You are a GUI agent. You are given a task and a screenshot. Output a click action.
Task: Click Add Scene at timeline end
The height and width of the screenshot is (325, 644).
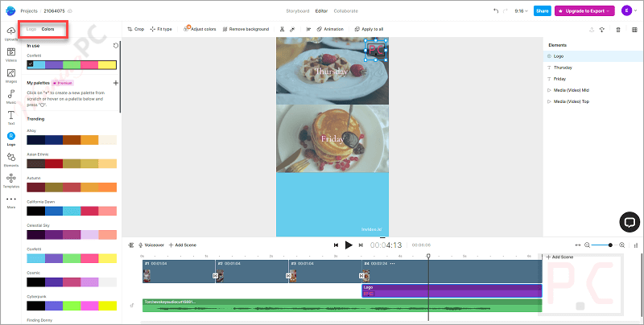point(559,257)
